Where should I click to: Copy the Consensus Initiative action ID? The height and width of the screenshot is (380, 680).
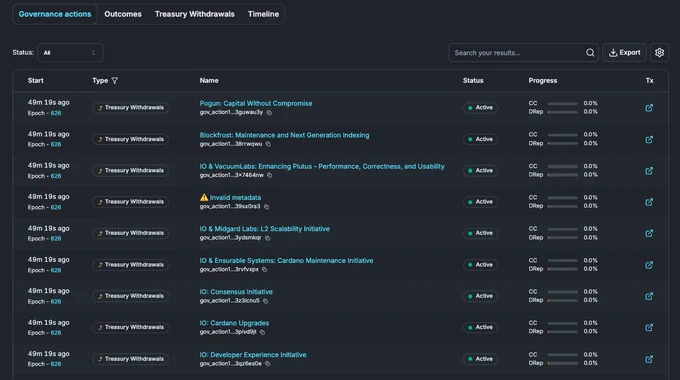coord(265,301)
